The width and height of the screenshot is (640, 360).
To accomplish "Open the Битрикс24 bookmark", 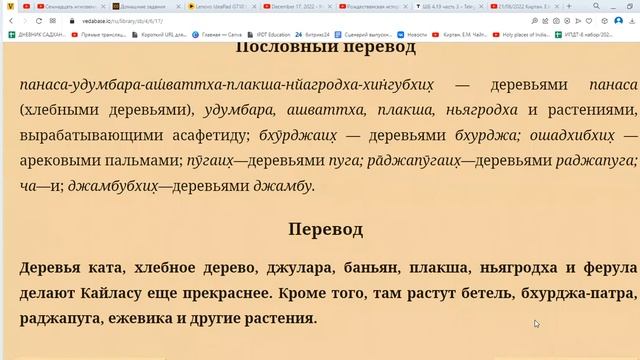I will [312, 35].
